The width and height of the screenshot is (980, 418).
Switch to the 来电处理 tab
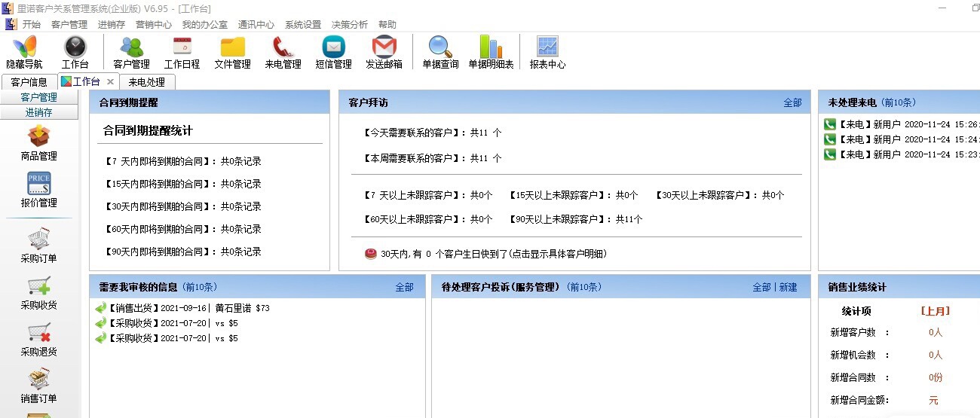click(x=146, y=82)
